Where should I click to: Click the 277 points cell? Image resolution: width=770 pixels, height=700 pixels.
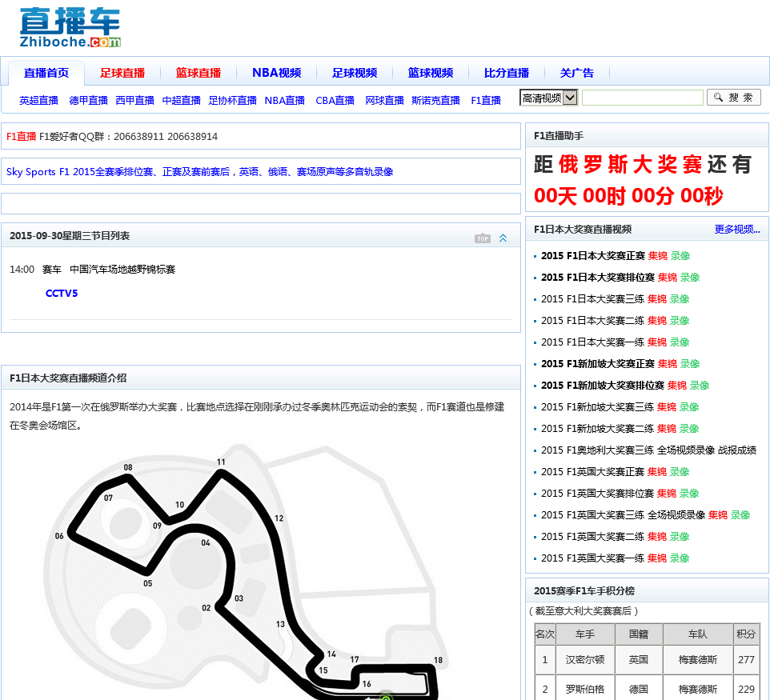click(x=746, y=660)
